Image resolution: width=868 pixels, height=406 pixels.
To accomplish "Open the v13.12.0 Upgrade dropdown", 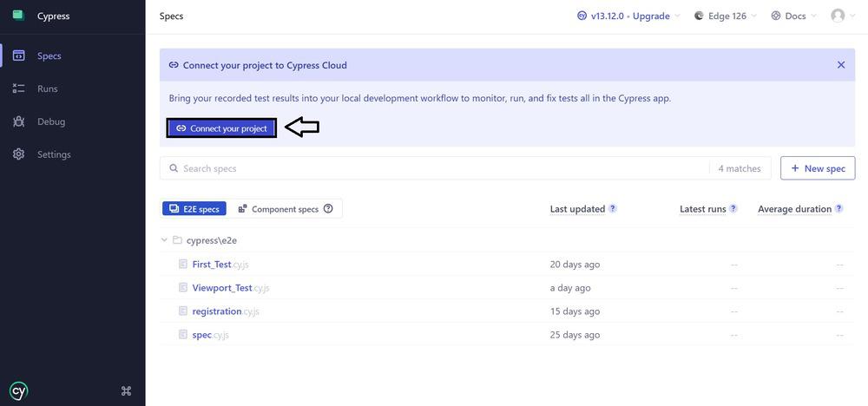I will tap(628, 16).
